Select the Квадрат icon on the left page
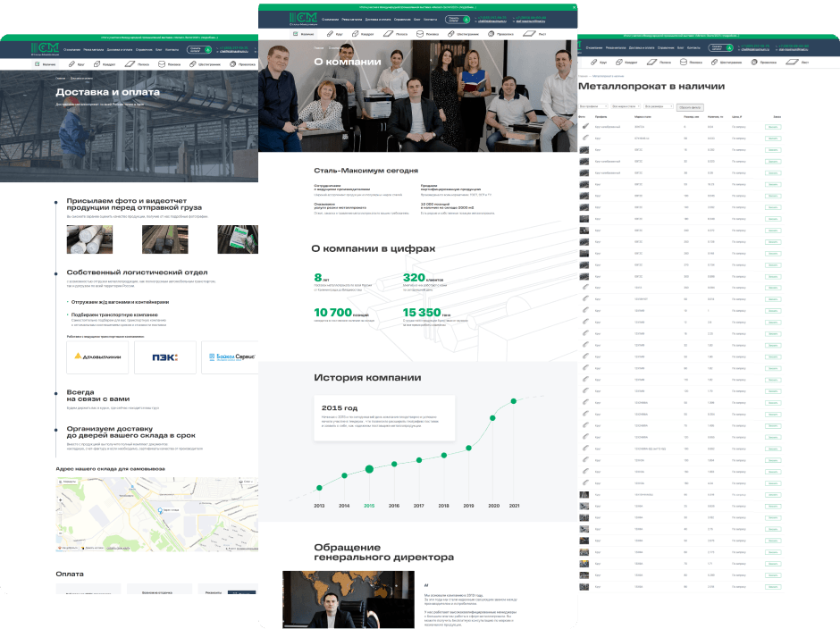Screen dimensions: 840x629 pyautogui.click(x=97, y=63)
